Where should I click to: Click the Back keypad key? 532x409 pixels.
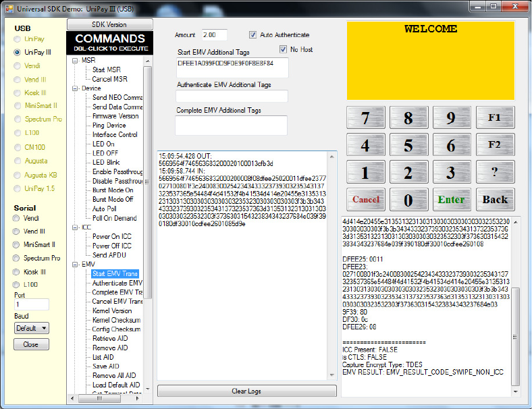click(496, 200)
